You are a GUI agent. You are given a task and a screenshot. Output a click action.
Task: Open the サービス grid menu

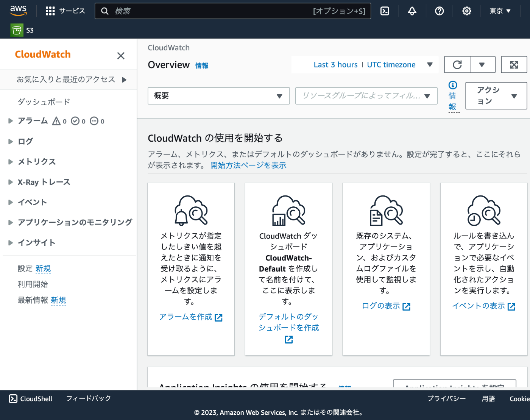point(65,11)
